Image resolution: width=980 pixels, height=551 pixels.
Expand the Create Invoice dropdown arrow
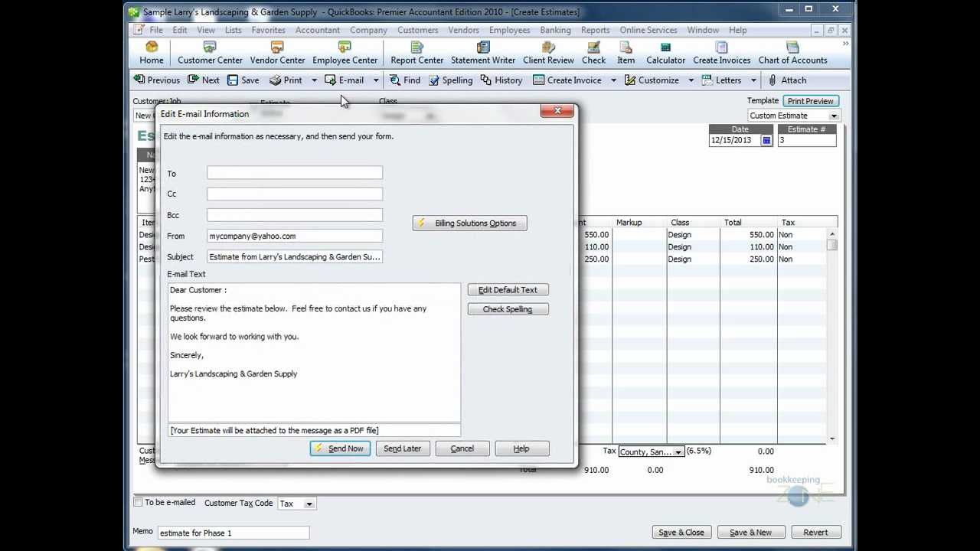[x=613, y=80]
